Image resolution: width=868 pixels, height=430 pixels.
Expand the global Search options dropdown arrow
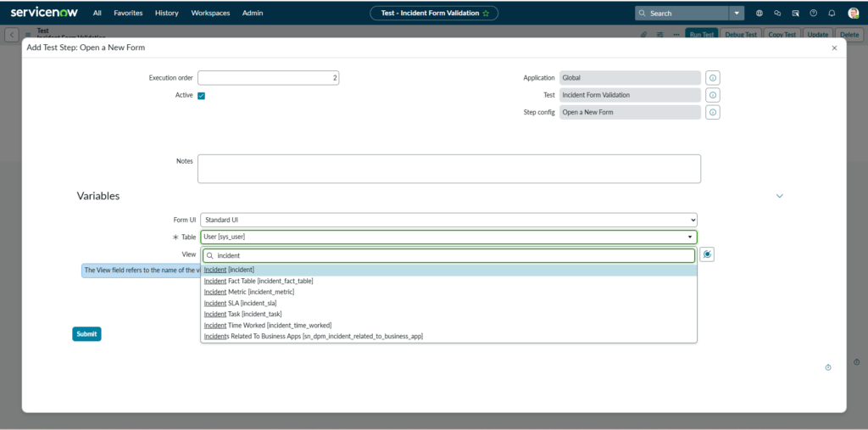pos(737,14)
